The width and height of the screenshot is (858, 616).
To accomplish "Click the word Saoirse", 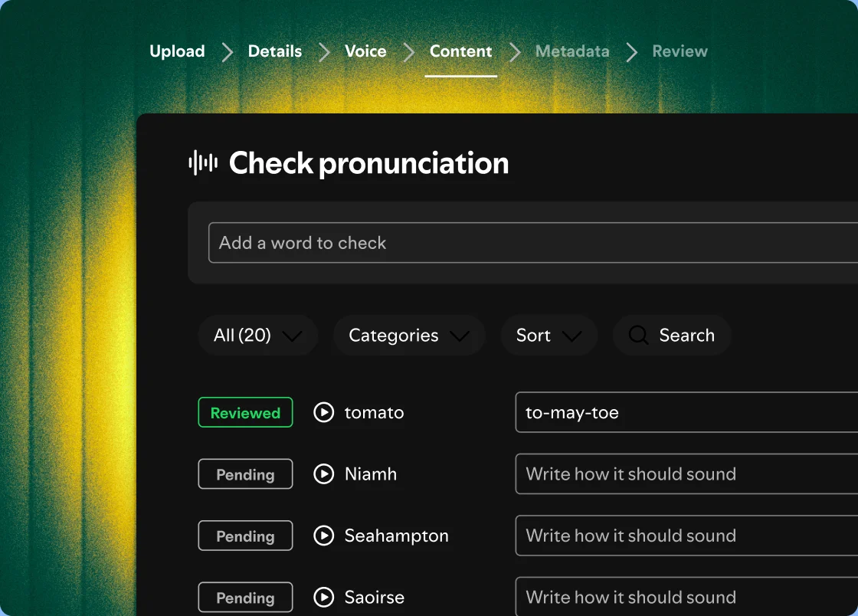I will (375, 598).
